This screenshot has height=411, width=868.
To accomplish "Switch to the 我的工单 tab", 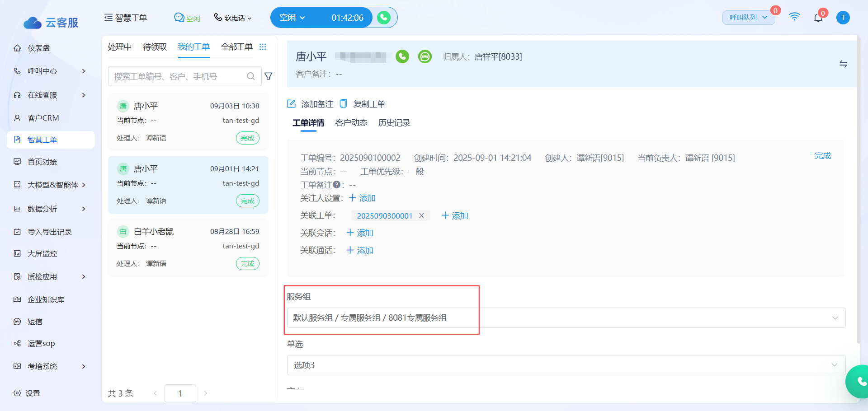I will point(194,47).
